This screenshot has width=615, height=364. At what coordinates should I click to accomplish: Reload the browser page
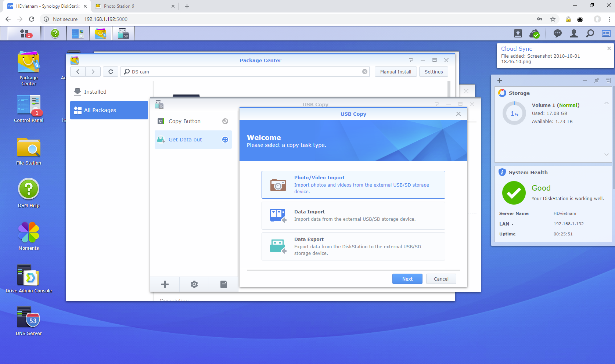click(32, 19)
